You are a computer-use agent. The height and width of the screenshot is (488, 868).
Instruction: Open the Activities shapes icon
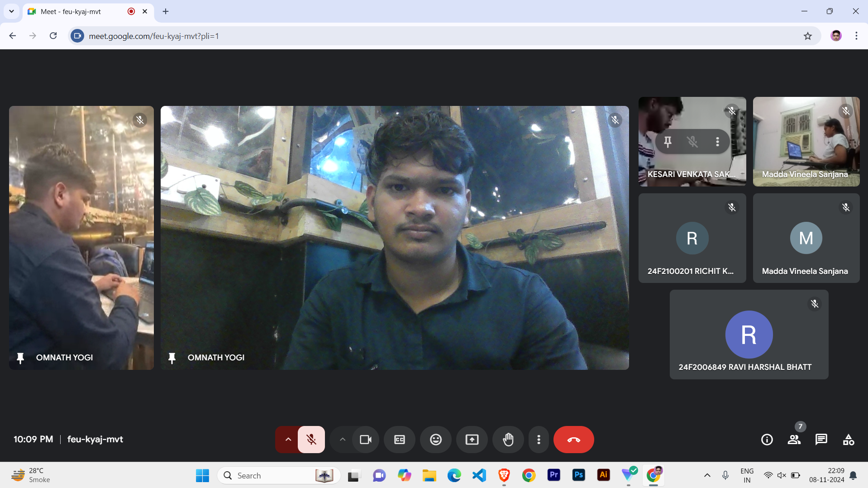[x=848, y=440]
